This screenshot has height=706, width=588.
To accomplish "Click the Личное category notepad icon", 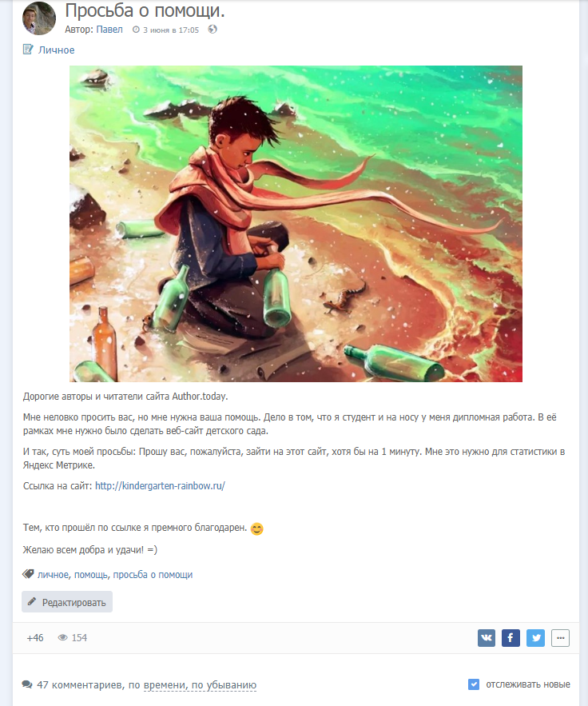I will (x=28, y=49).
